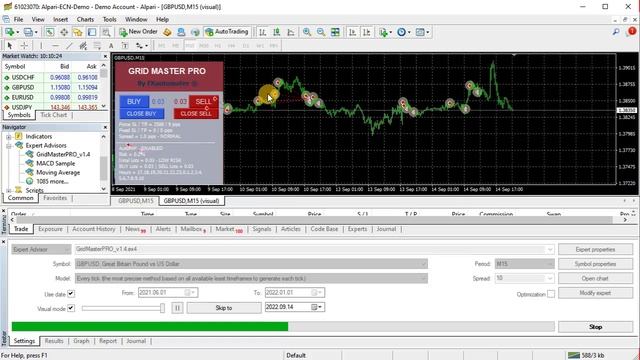
Task: Click the Zoom In magnifier icon
Action: [307, 32]
